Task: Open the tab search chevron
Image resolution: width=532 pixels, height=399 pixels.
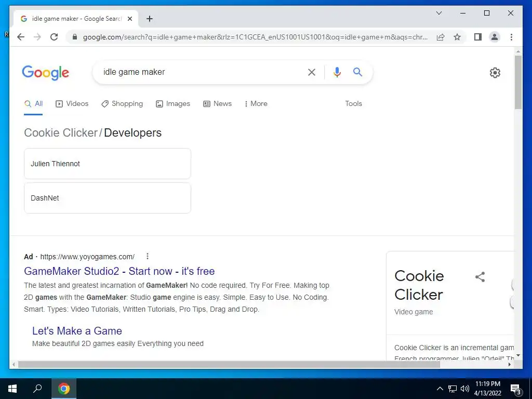Action: click(x=438, y=13)
